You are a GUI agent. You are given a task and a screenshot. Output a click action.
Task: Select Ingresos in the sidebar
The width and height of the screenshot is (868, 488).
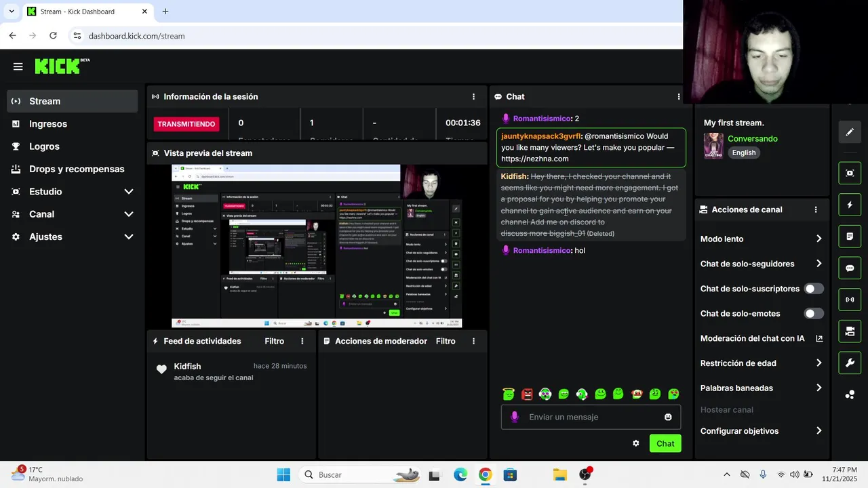pos(73,124)
